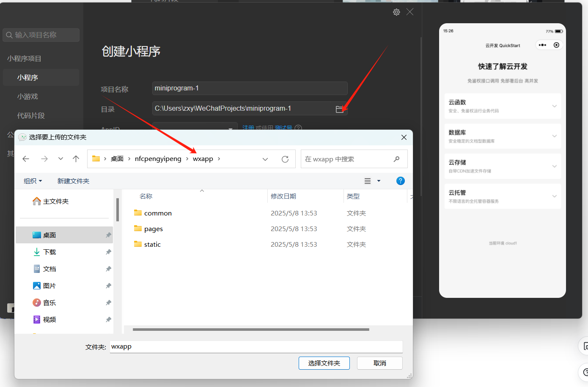Screen dimensions: 588x387
Task: Click the phone preview capsule menu dots
Action: tap(543, 45)
